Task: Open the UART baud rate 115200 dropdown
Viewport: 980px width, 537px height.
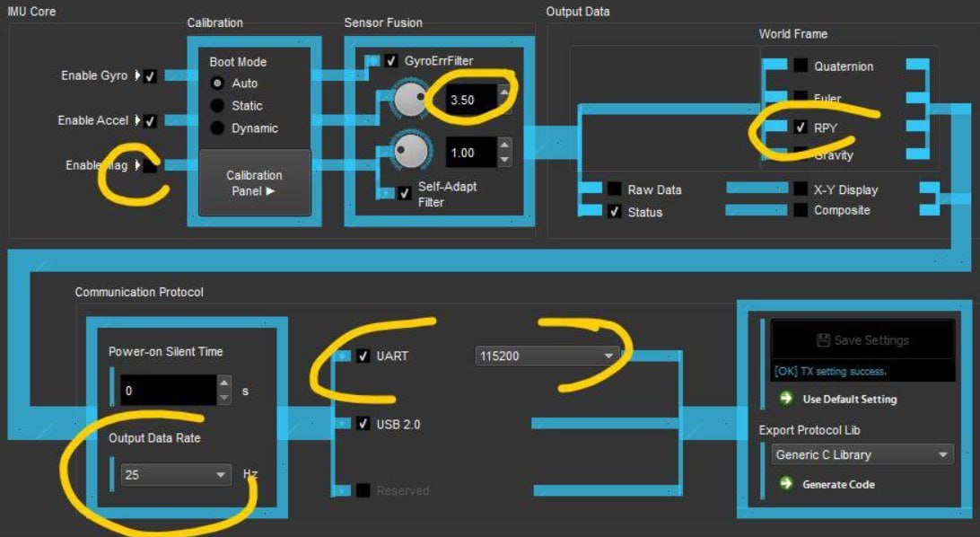Action: tap(547, 357)
